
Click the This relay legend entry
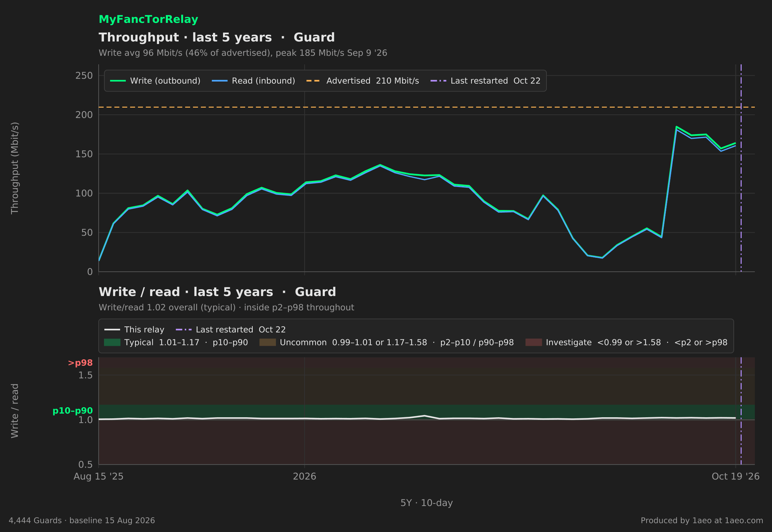pyautogui.click(x=134, y=330)
